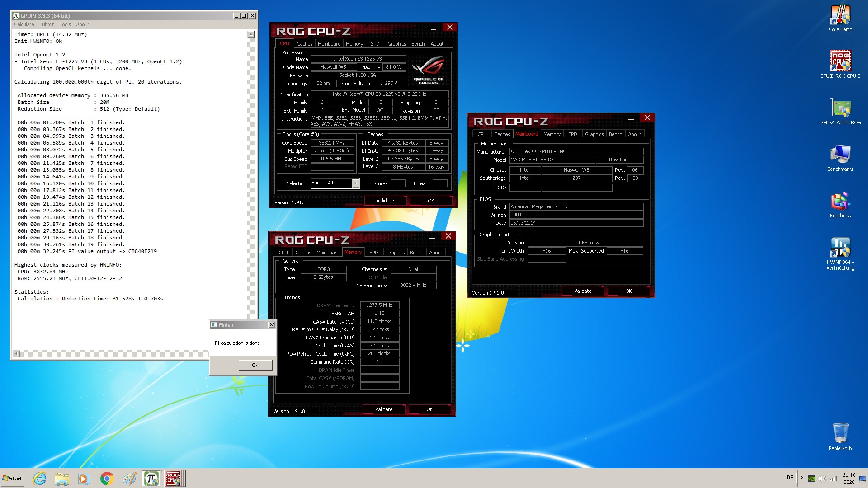868x488 pixels.
Task: Launch Internet Explorer from the taskbar
Action: click(x=40, y=479)
